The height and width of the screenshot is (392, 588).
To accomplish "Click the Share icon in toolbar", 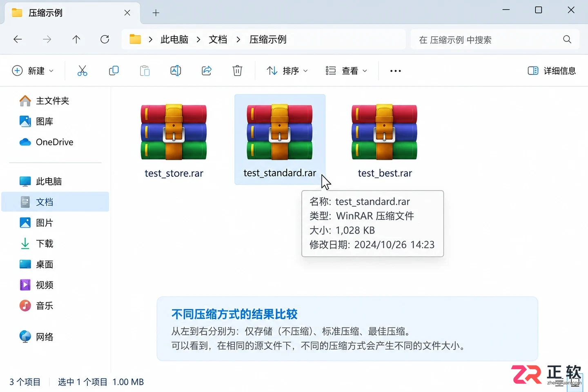I will 207,71.
